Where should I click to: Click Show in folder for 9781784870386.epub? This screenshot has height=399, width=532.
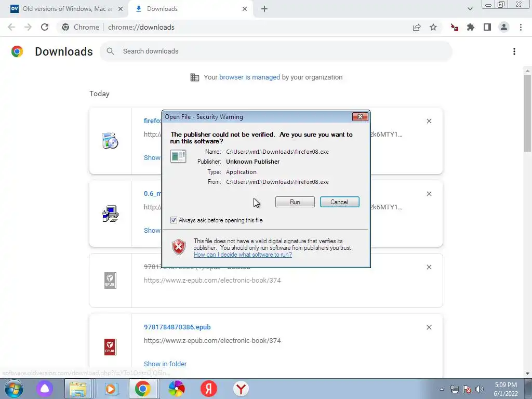pos(165,364)
